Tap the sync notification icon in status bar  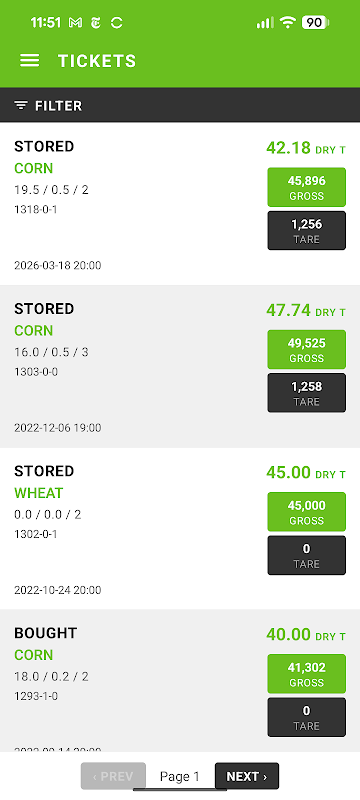point(117,23)
